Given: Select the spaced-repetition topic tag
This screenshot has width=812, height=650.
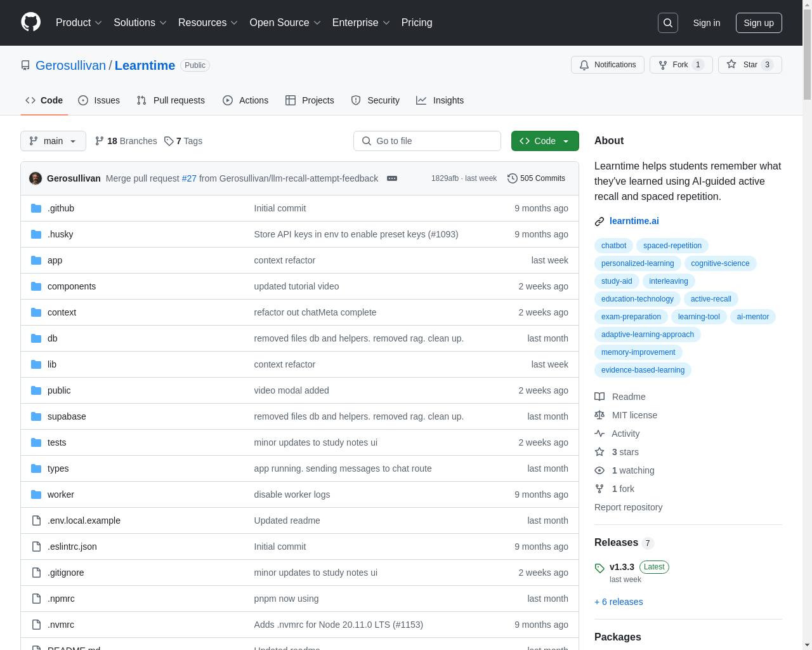Looking at the screenshot, I should pos(672,246).
